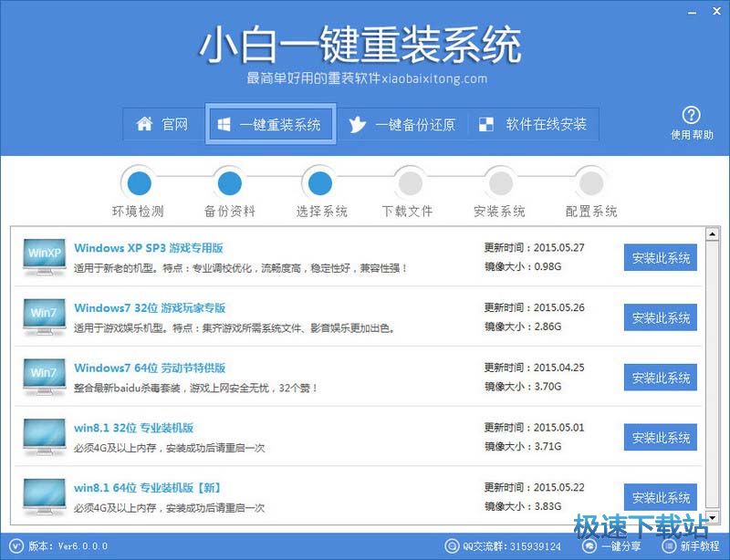The height and width of the screenshot is (560, 730).
Task: Click the 环境检测 step circle
Action: (140, 183)
